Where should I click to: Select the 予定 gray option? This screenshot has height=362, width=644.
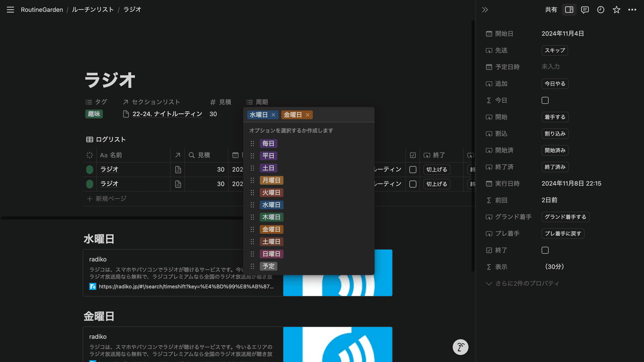268,266
